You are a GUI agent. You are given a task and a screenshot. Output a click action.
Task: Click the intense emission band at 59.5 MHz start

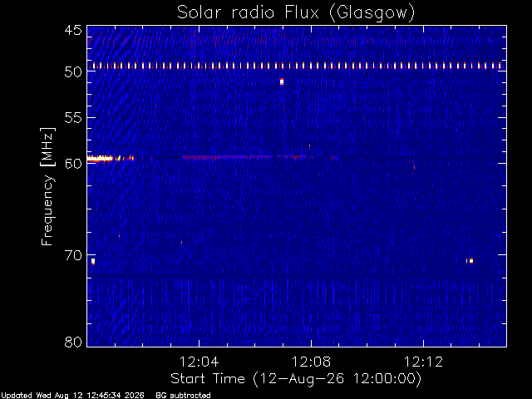(100, 158)
